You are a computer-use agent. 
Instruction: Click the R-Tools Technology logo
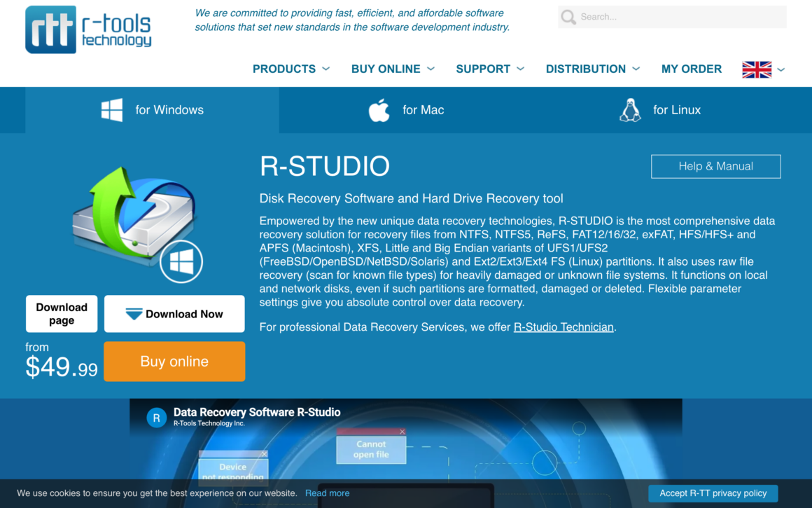tap(89, 29)
